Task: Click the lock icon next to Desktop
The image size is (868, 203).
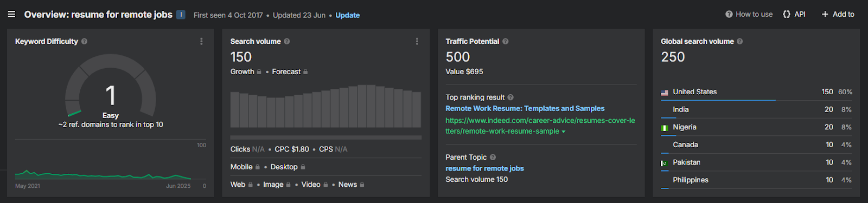Action: [303, 167]
